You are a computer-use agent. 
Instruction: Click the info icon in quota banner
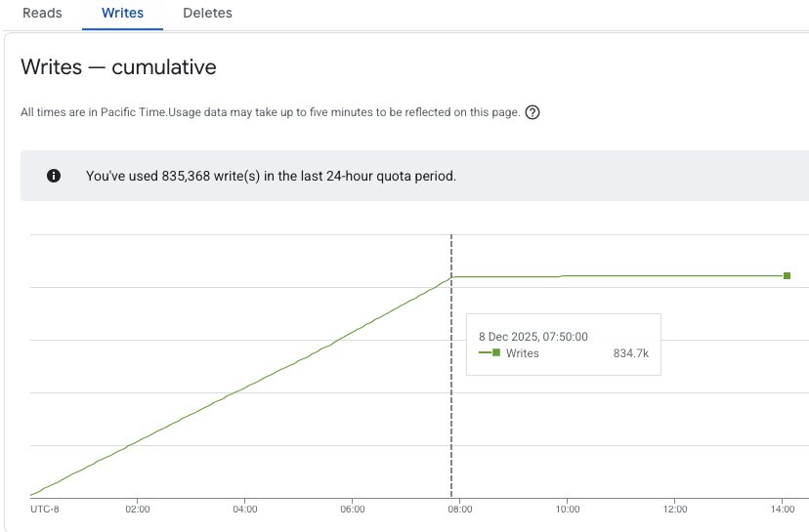pyautogui.click(x=54, y=176)
